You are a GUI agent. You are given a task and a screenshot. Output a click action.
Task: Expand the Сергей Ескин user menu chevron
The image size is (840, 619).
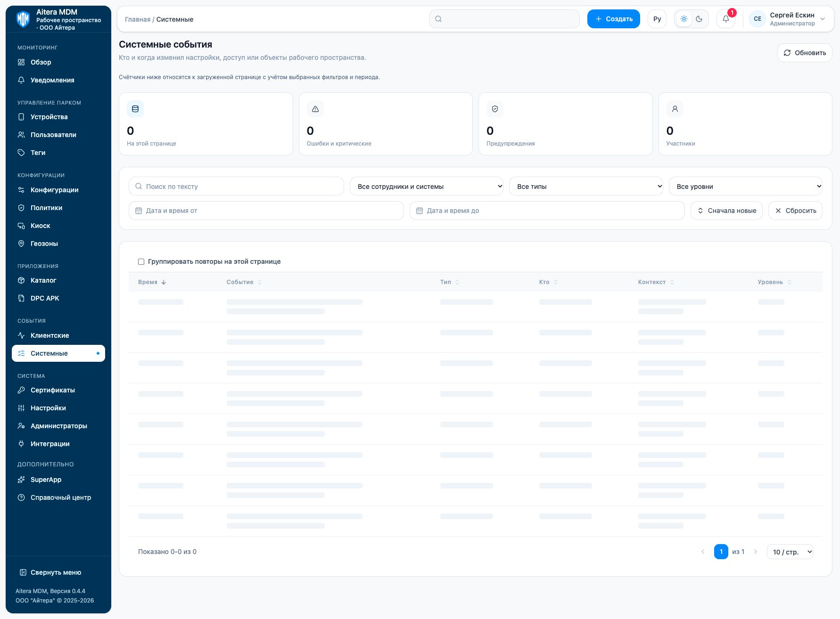pyautogui.click(x=823, y=19)
